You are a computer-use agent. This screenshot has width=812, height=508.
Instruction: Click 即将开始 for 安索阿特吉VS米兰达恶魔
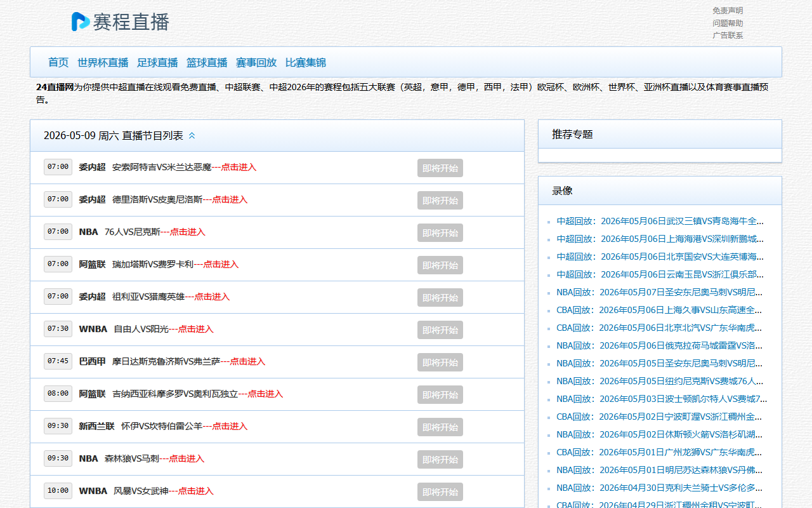pos(440,168)
